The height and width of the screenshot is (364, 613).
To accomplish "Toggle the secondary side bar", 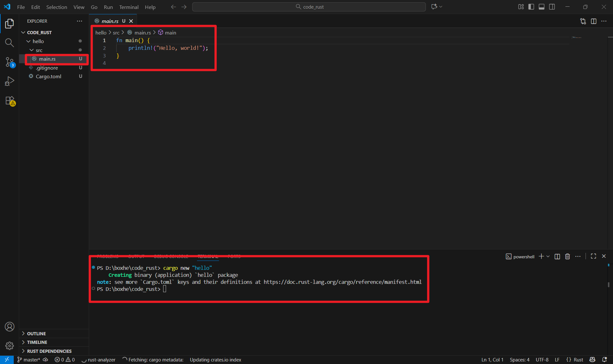I will [552, 7].
